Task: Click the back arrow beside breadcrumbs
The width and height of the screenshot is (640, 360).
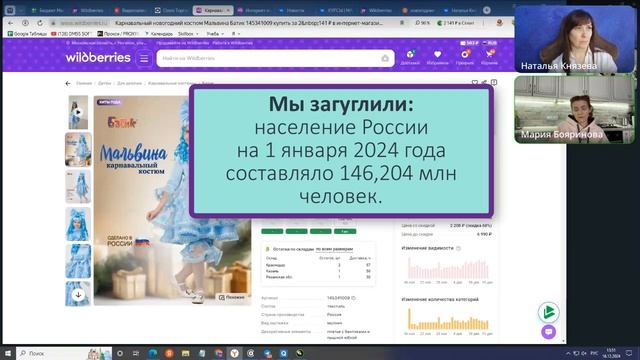Action: coord(68,83)
